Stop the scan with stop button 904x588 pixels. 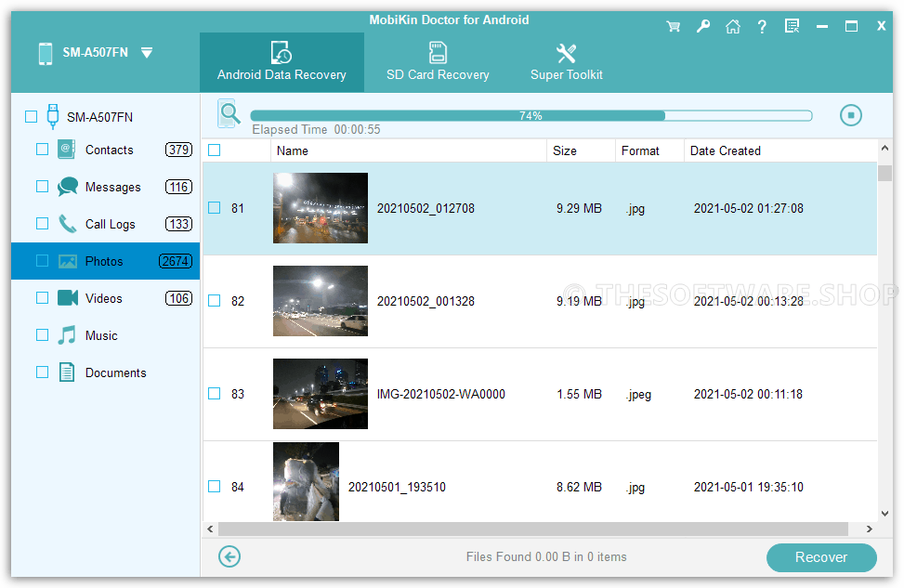[x=851, y=115]
